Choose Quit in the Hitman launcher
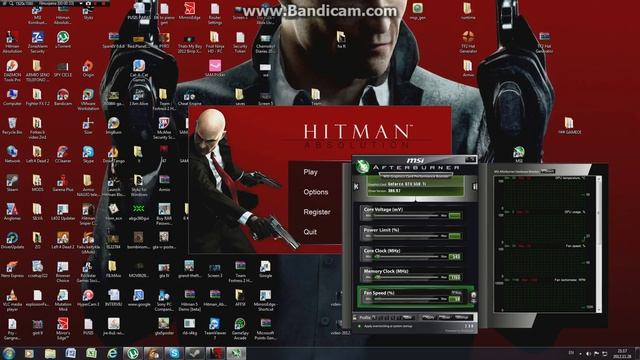This screenshot has height=360, width=640. click(310, 232)
